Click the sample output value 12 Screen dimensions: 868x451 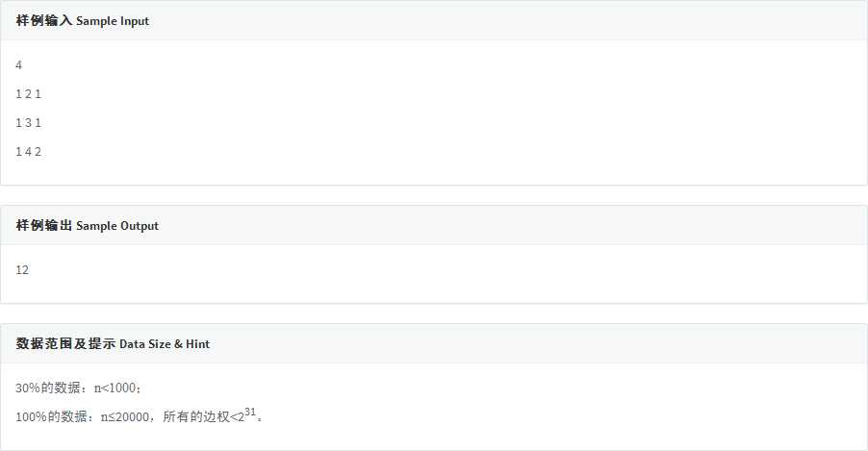point(22,270)
